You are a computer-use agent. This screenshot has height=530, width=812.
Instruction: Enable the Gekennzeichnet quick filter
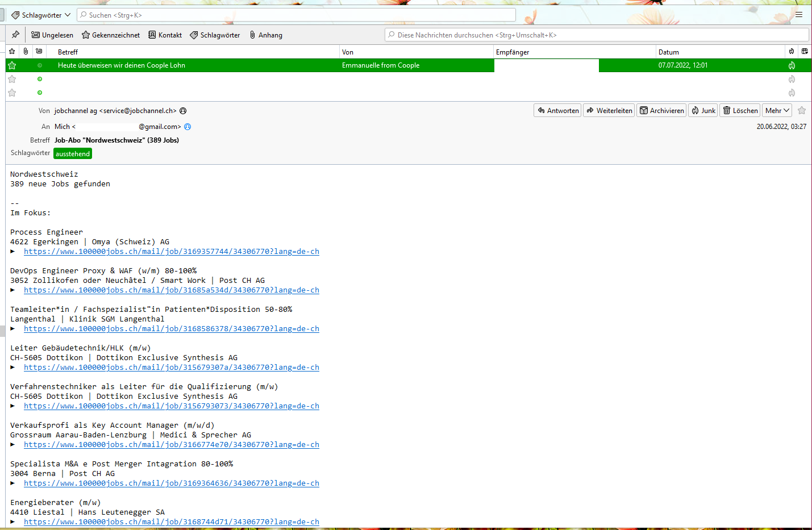tap(111, 35)
